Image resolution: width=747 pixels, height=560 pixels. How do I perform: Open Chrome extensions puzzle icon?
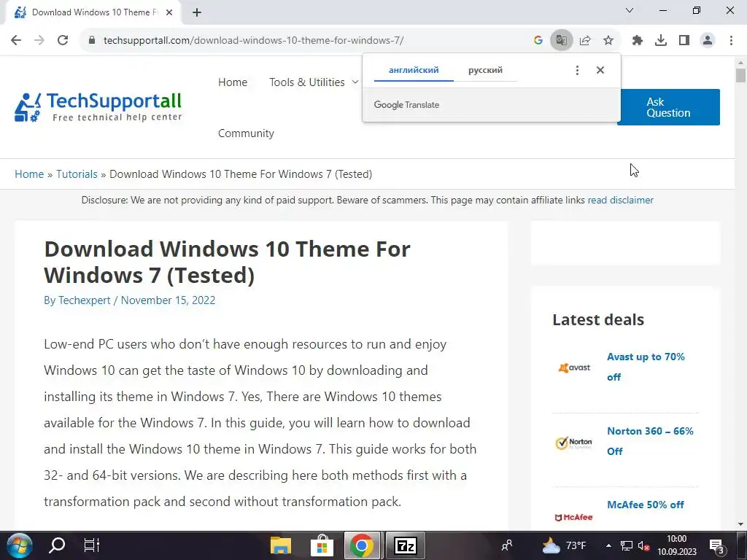638,41
